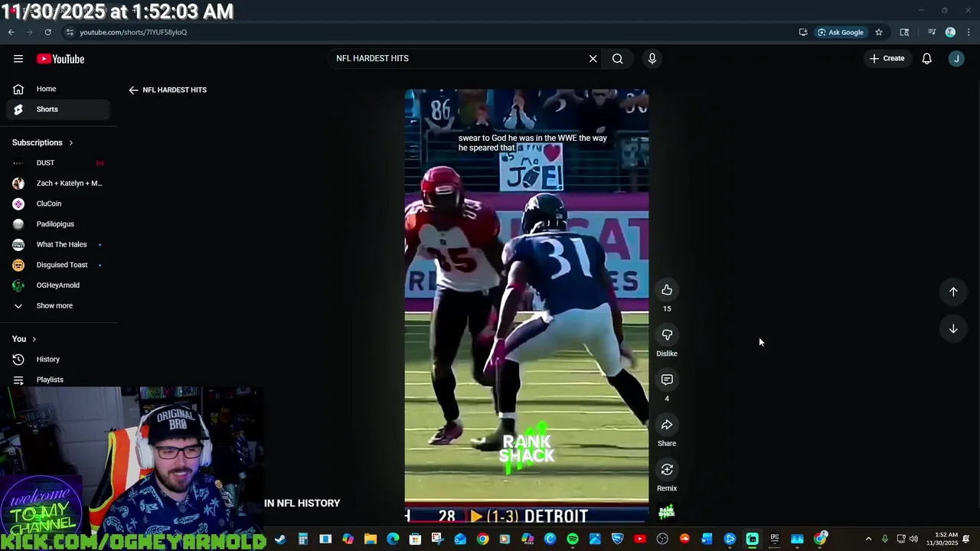Dislike the current Short video
Viewport: 980px width, 551px height.
(x=667, y=335)
